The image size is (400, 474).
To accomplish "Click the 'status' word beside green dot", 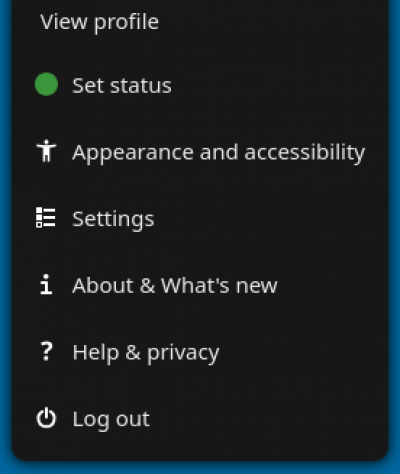I will click(x=141, y=86).
